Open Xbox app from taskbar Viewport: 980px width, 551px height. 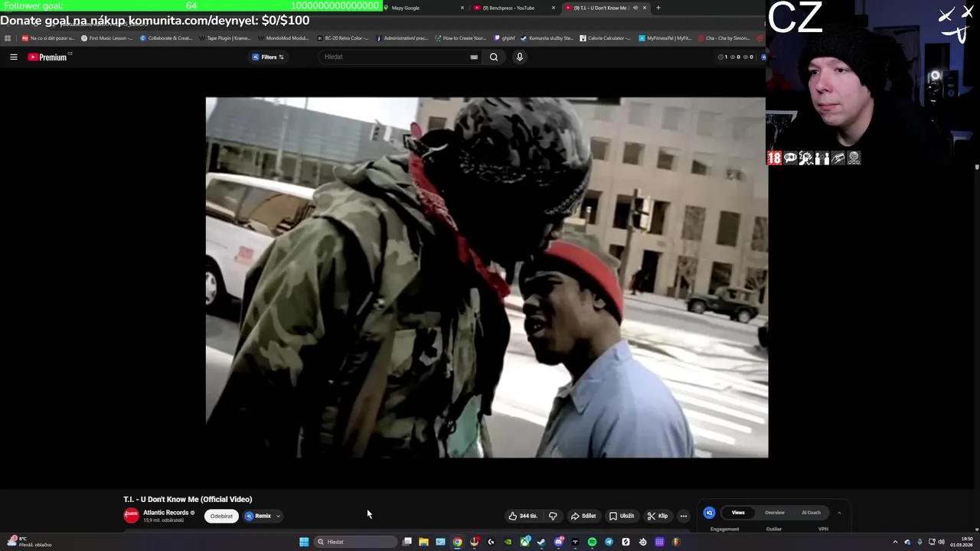point(524,542)
